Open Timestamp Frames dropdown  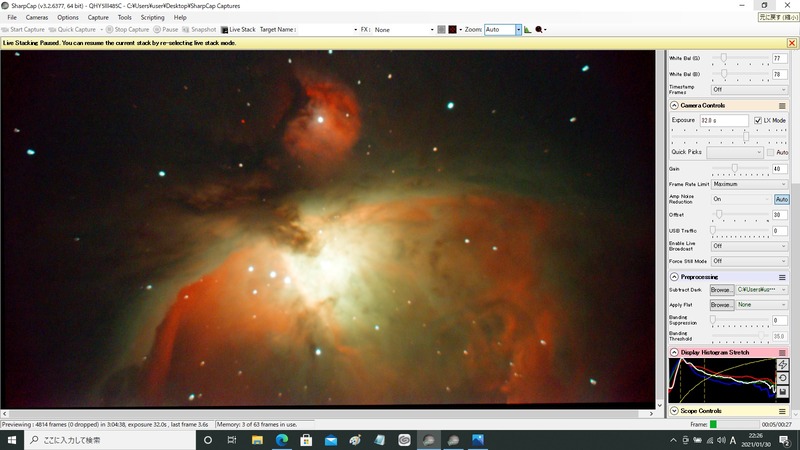tap(749, 90)
